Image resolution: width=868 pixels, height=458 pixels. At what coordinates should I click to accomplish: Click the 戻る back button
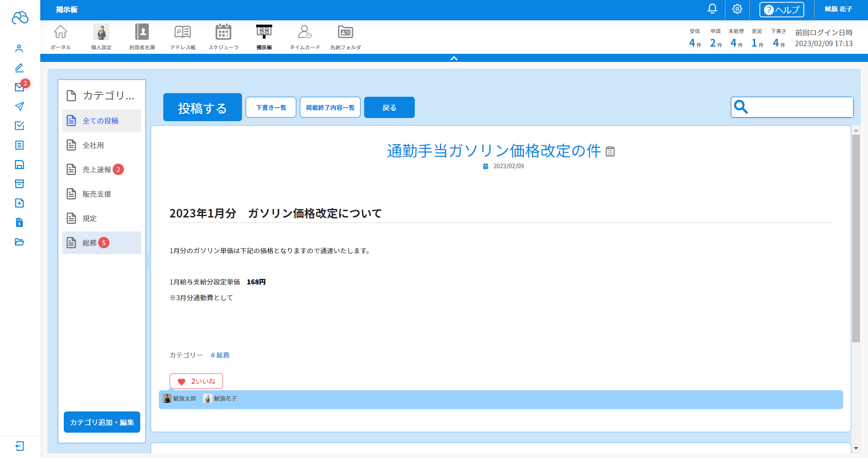tap(389, 108)
